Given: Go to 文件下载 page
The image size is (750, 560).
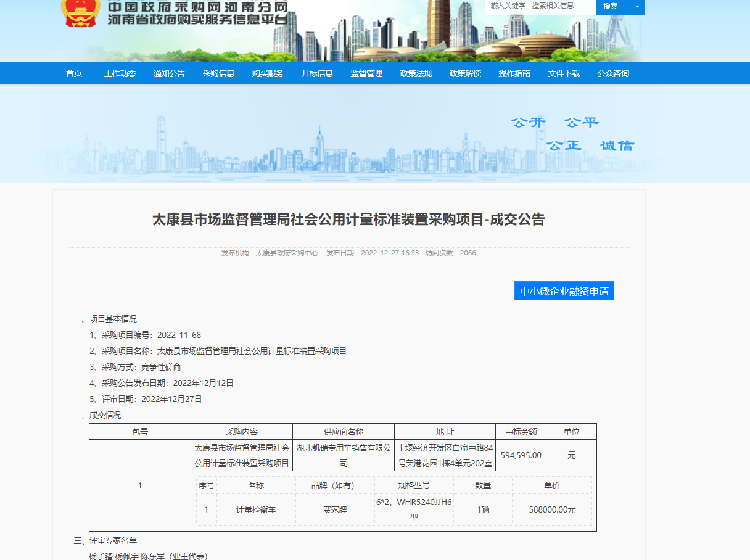Looking at the screenshot, I should 564,73.
